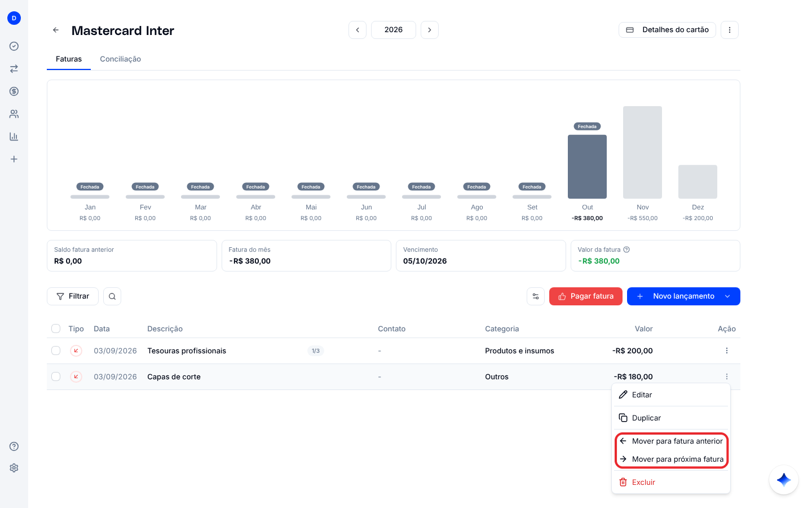Viewport: 812px width, 508px height.
Task: Click the info icon beside Valor da fatura
Action: 626,249
